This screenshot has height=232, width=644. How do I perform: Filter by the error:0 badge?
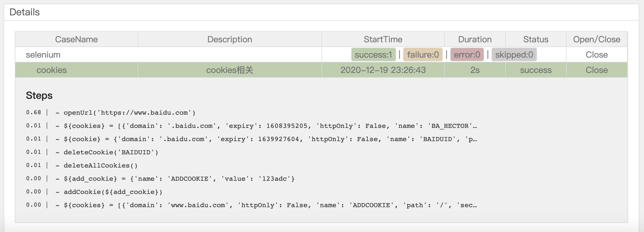tap(467, 55)
